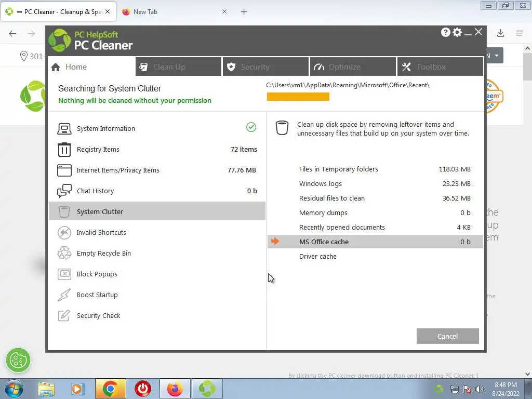This screenshot has width=532, height=399.
Task: Click the PC HelpSoft leaf logo
Action: [x=59, y=41]
